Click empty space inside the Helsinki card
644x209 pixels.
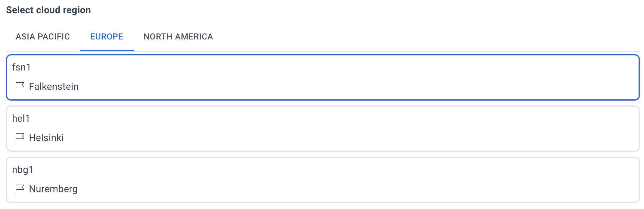tap(361, 129)
